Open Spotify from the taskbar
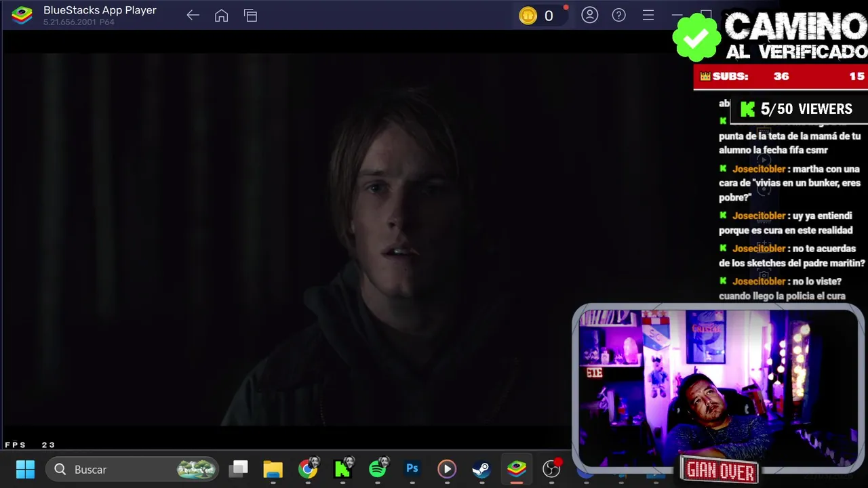 click(x=378, y=468)
